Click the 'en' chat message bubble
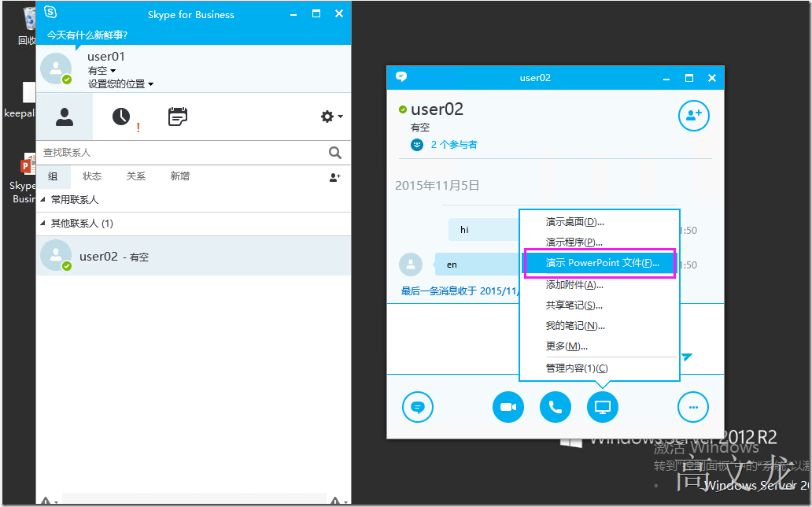Image resolution: width=812 pixels, height=507 pixels. [x=478, y=265]
